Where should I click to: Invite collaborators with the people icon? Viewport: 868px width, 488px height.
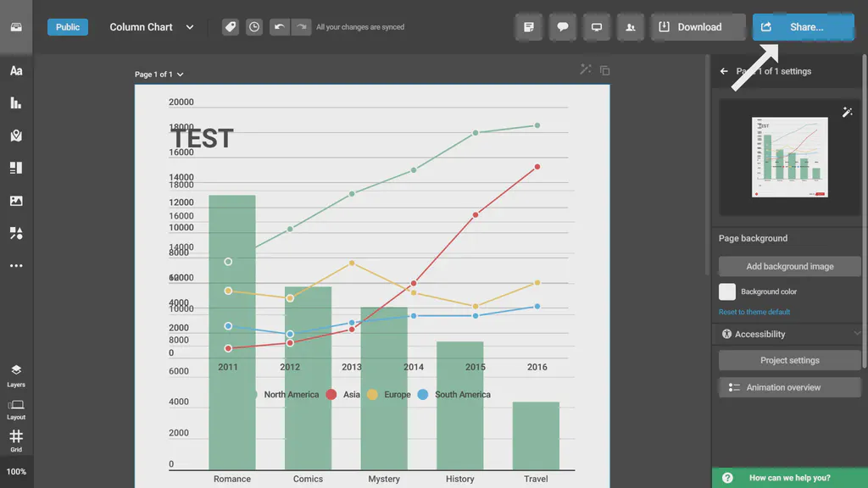[630, 26]
